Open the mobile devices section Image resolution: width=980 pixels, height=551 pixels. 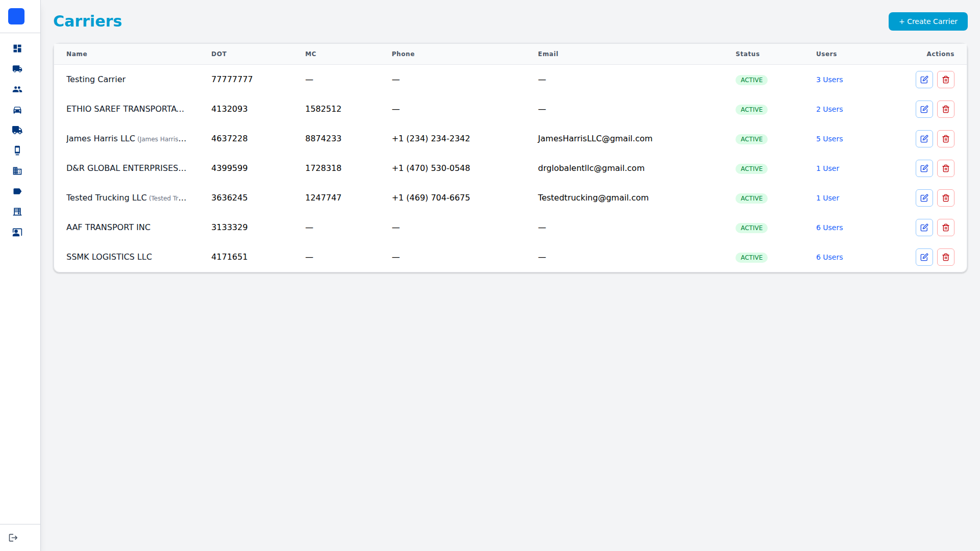pyautogui.click(x=17, y=151)
